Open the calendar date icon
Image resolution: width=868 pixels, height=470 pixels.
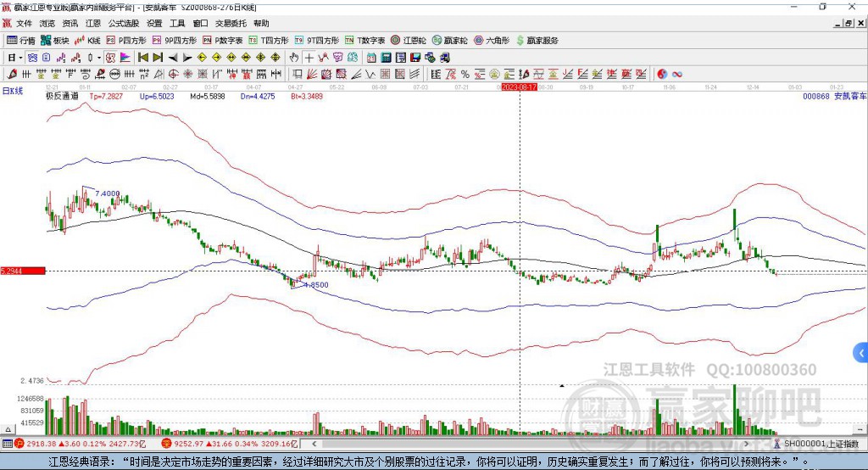click(371, 58)
